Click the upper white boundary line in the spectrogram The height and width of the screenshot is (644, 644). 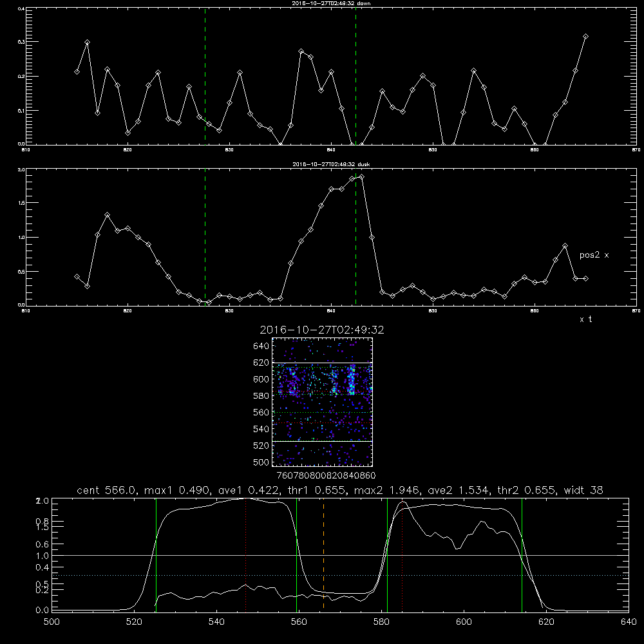click(322, 363)
